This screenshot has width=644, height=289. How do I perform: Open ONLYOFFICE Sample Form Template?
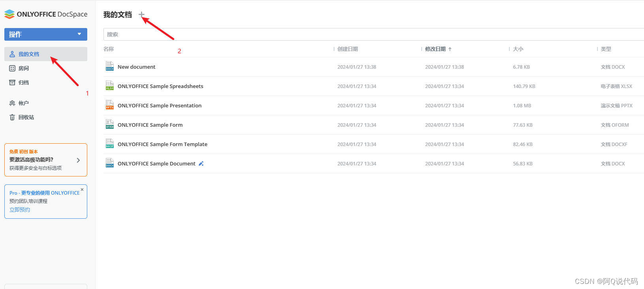click(x=162, y=144)
